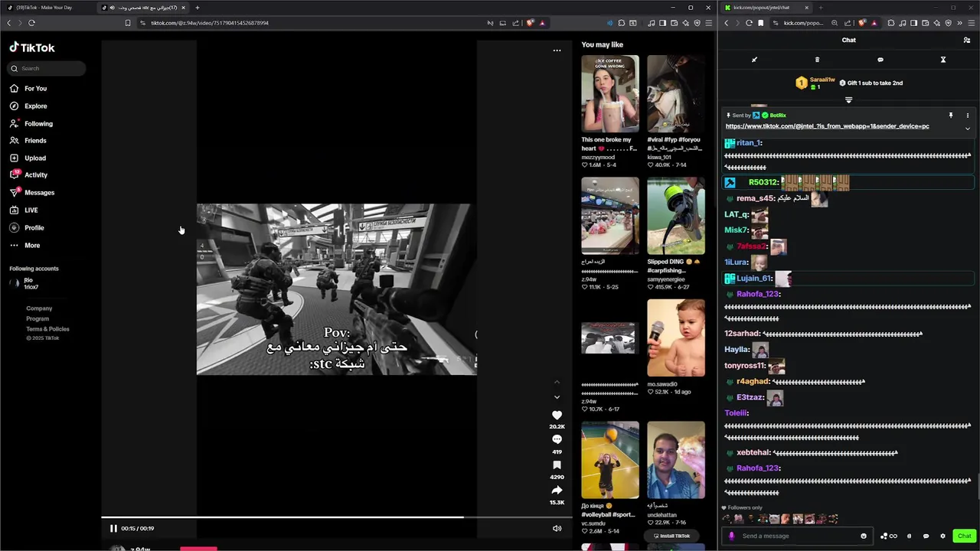This screenshot has width=980, height=551.
Task: Open samyyenergiee carpfishing video thumbnail
Action: [676, 216]
